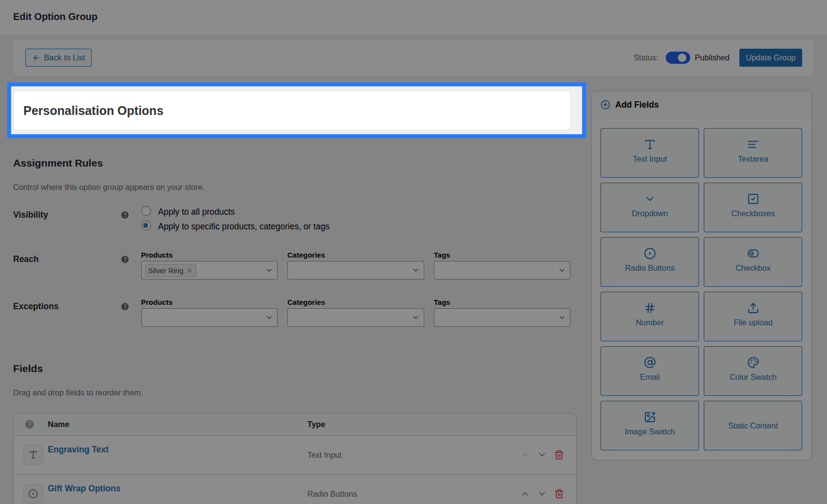Open the Gift Wrap Options field link

[84, 488]
